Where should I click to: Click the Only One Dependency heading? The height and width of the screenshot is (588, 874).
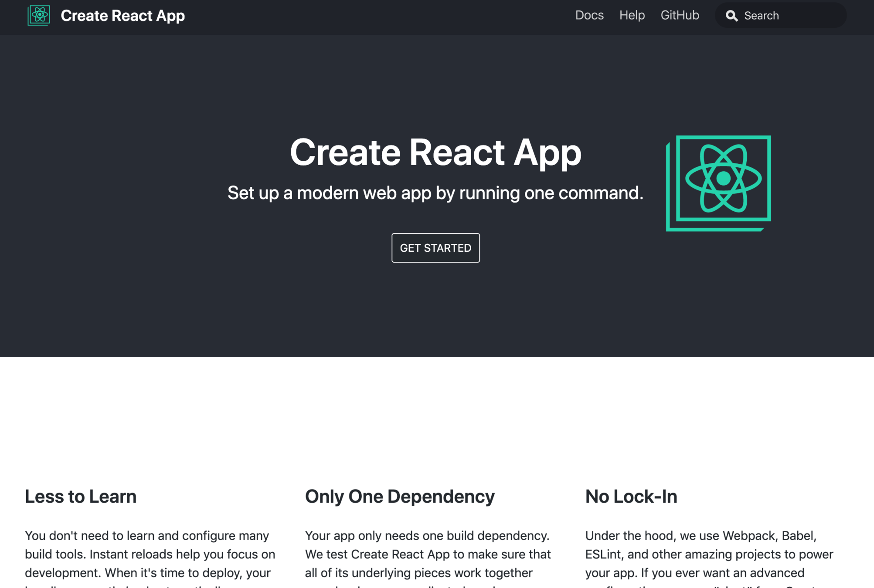pos(400,496)
